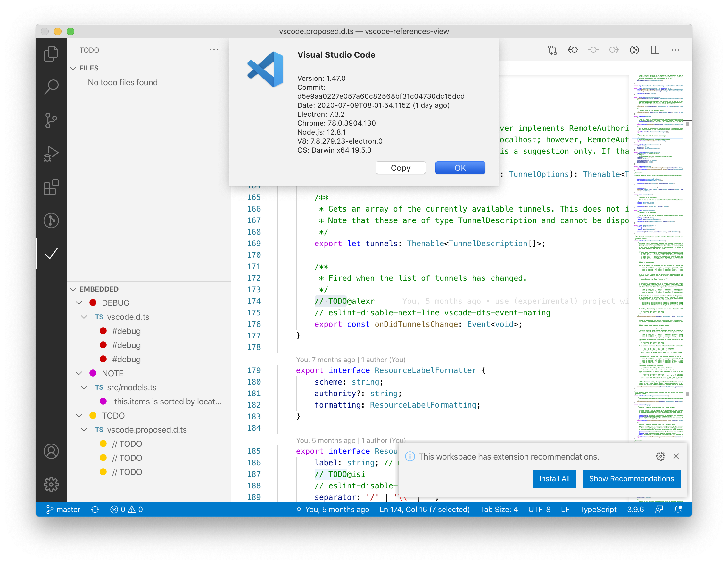Open the editor's More Actions ellipsis menu
The width and height of the screenshot is (728, 564).
(675, 50)
